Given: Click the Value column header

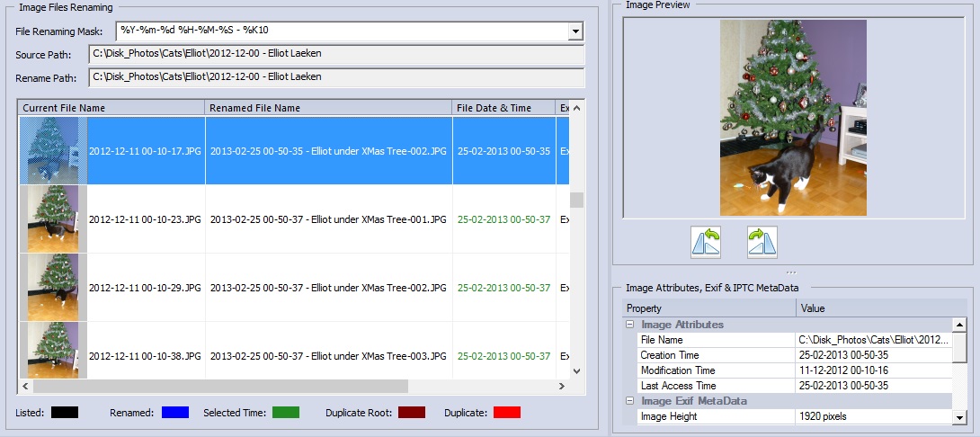Looking at the screenshot, I should point(881,308).
